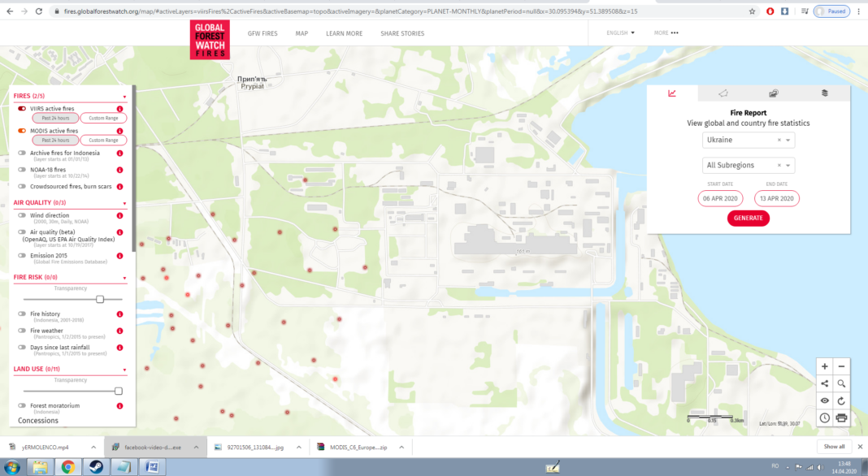The image size is (868, 476).
Task: Select Custom Range for VIIRS fires
Action: 103,118
